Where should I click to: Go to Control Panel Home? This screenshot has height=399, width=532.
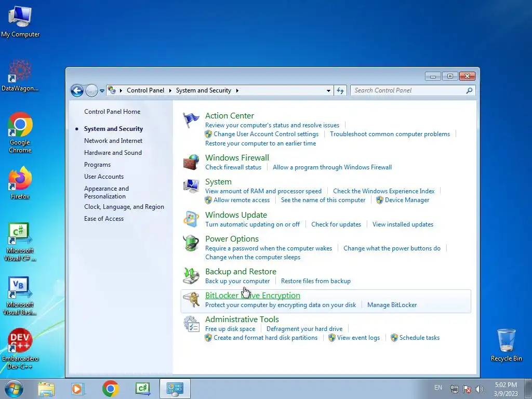[112, 112]
